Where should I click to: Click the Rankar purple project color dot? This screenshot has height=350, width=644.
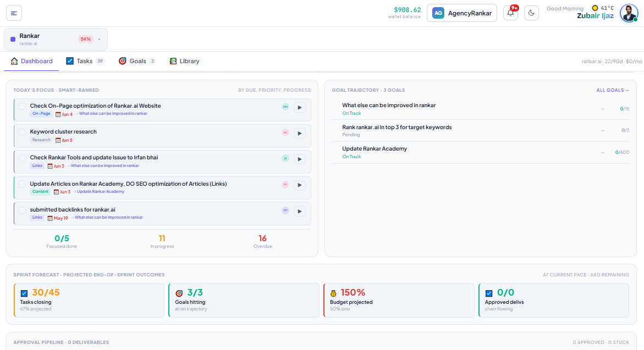[x=13, y=40]
